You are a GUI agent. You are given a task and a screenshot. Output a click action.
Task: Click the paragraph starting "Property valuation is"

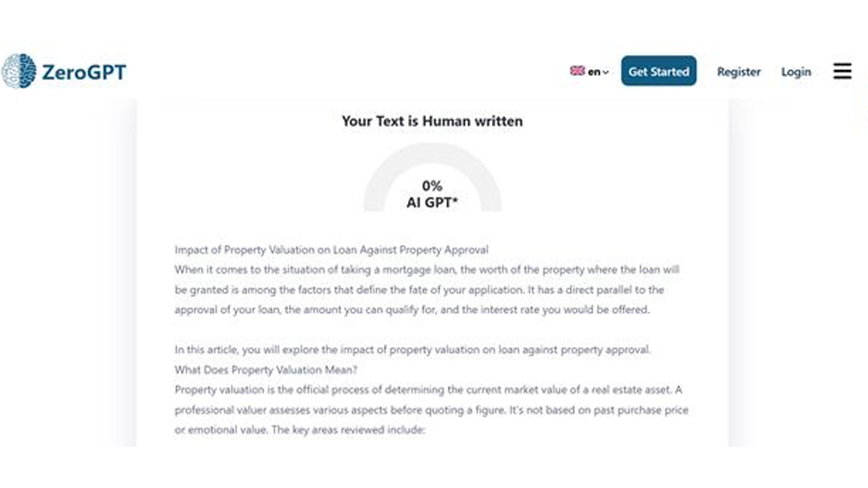(x=428, y=390)
